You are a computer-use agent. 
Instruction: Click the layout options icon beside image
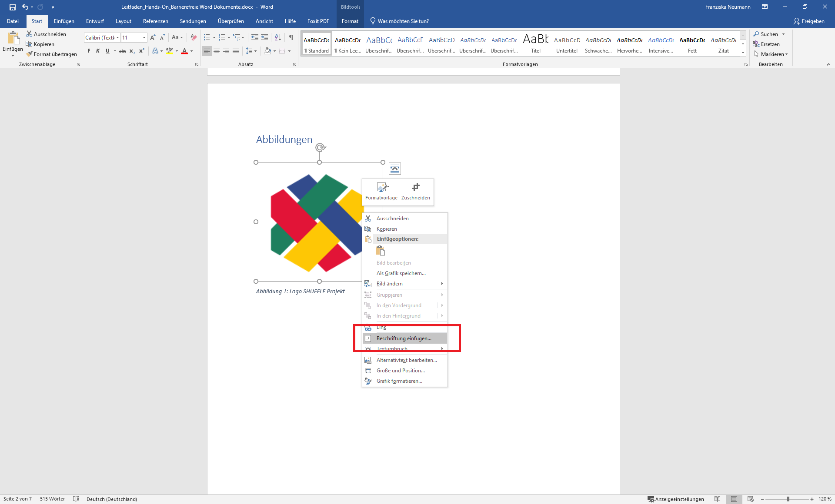pos(394,169)
